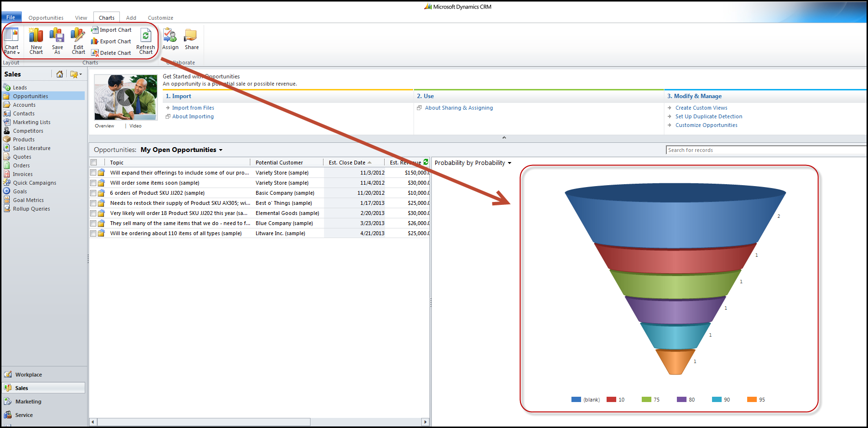Image resolution: width=868 pixels, height=428 pixels.
Task: Toggle the select-all checkbox in grid header
Action: (x=94, y=163)
